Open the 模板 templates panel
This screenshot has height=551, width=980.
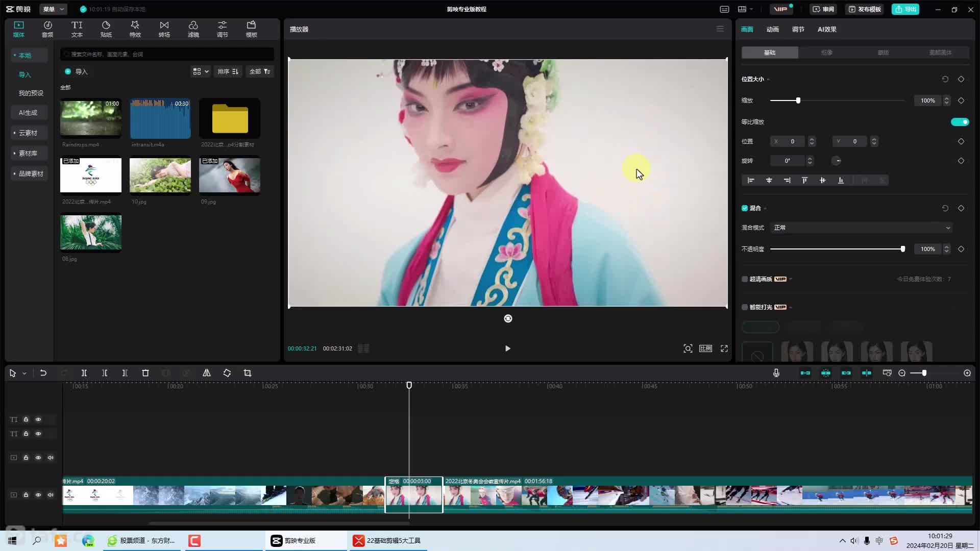tap(251, 29)
